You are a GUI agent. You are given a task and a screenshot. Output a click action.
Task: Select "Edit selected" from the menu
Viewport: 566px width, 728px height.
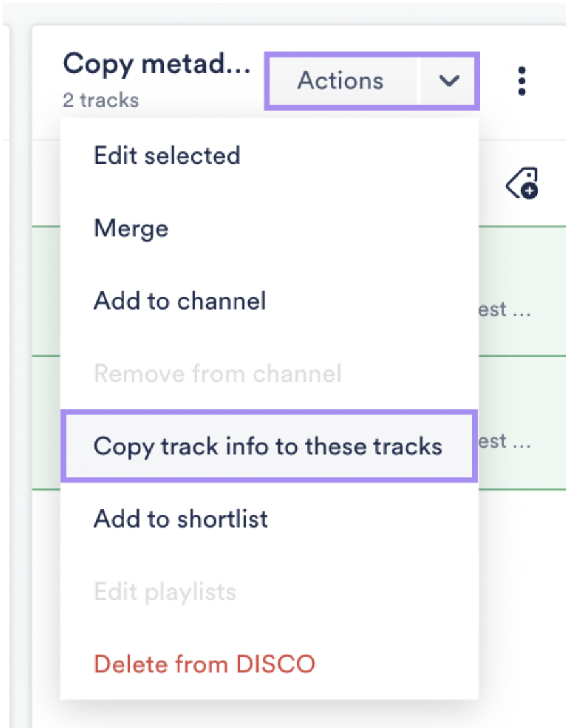pos(166,155)
